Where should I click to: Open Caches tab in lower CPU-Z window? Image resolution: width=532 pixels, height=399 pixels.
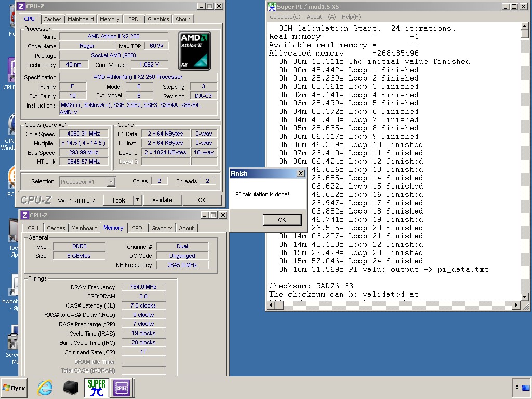(56, 228)
